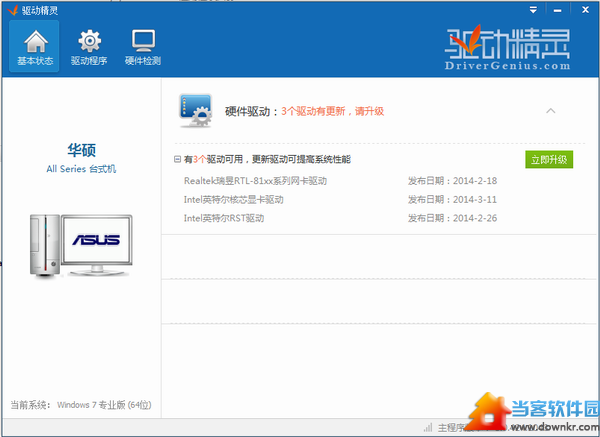Close the 驱动精灵 window
The height and width of the screenshot is (437, 600).
point(585,10)
